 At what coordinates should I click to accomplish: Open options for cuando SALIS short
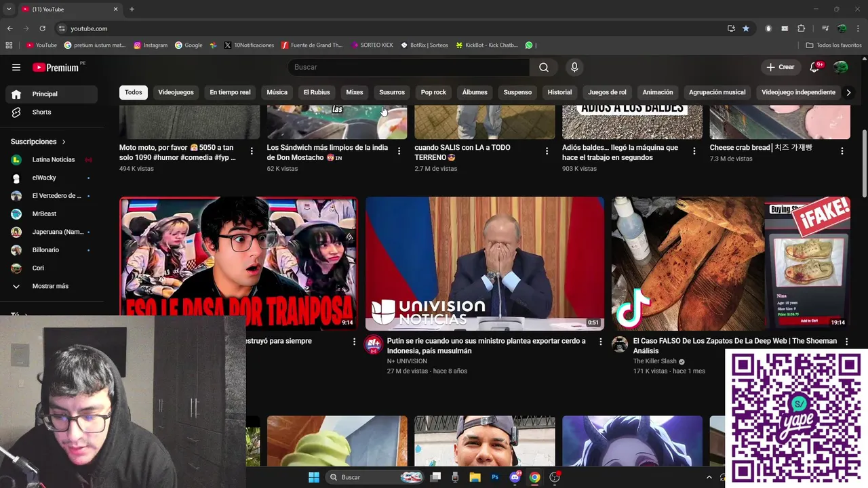547,151
